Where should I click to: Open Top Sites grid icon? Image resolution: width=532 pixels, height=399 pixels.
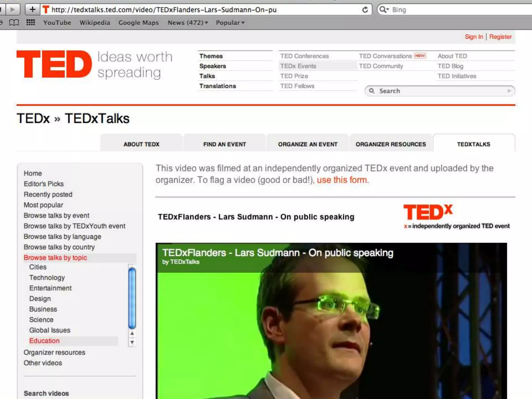click(31, 23)
